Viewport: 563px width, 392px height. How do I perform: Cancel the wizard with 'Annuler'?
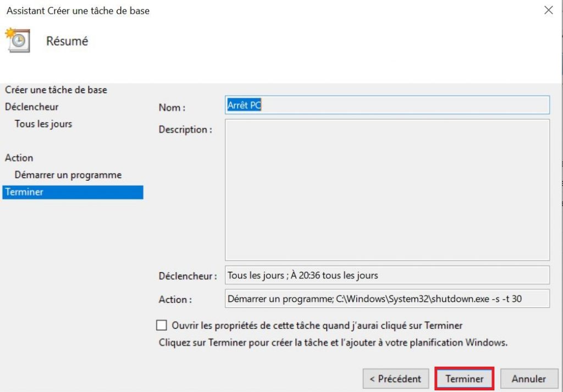pos(528,379)
